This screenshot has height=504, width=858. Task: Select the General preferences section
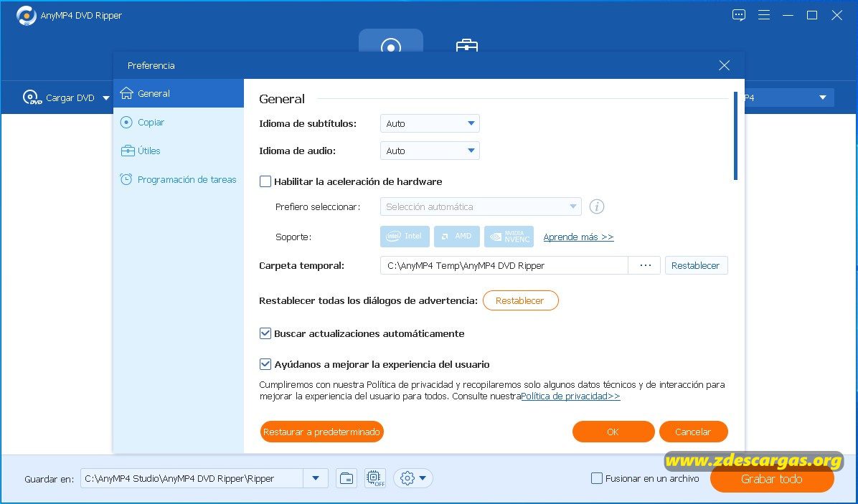tap(179, 93)
